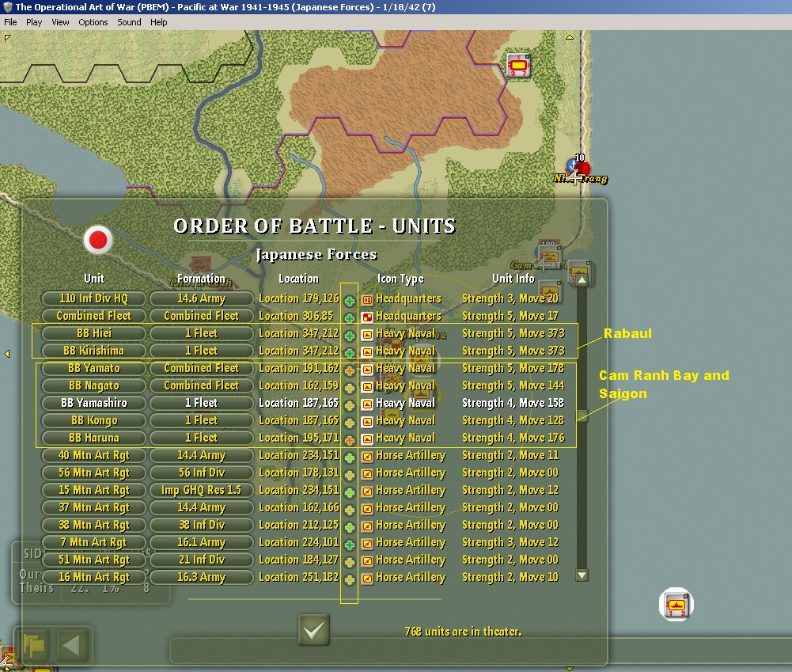
Task: Click the unit list scrollbar thumb
Action: click(582, 416)
